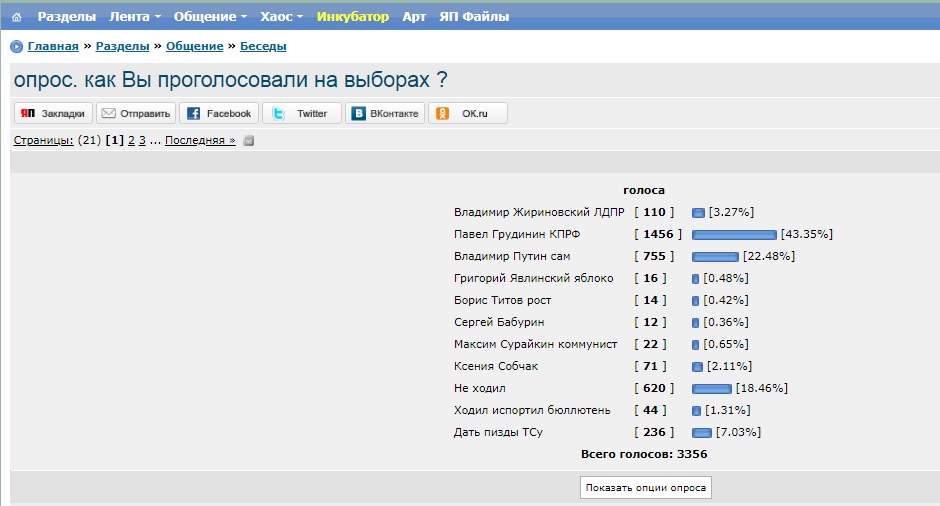Click Ходил испортил бюллютень option text
Viewport: 940px width, 506px height.
click(532, 410)
